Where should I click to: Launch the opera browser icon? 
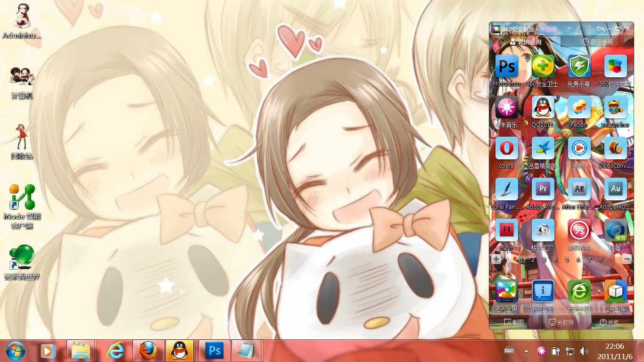coord(506,148)
